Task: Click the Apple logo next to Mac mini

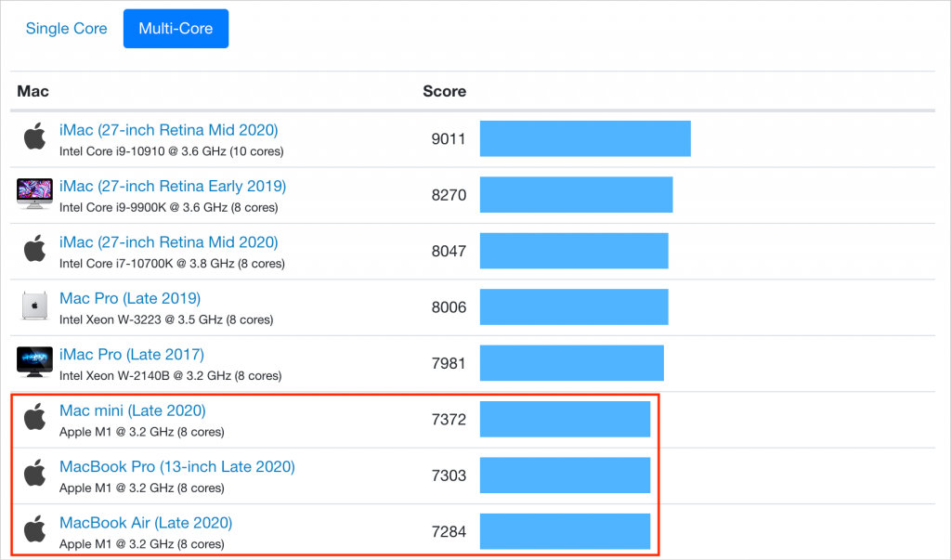Action: [x=34, y=419]
